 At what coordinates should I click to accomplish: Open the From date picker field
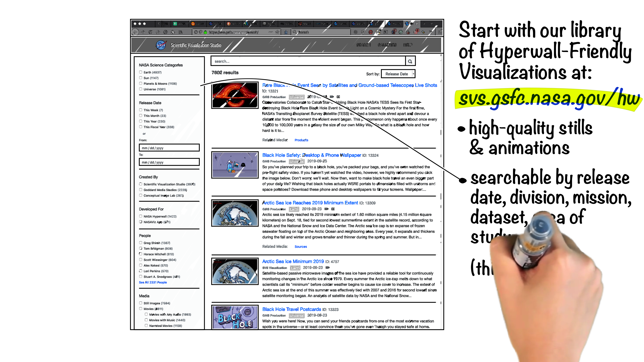[169, 148]
